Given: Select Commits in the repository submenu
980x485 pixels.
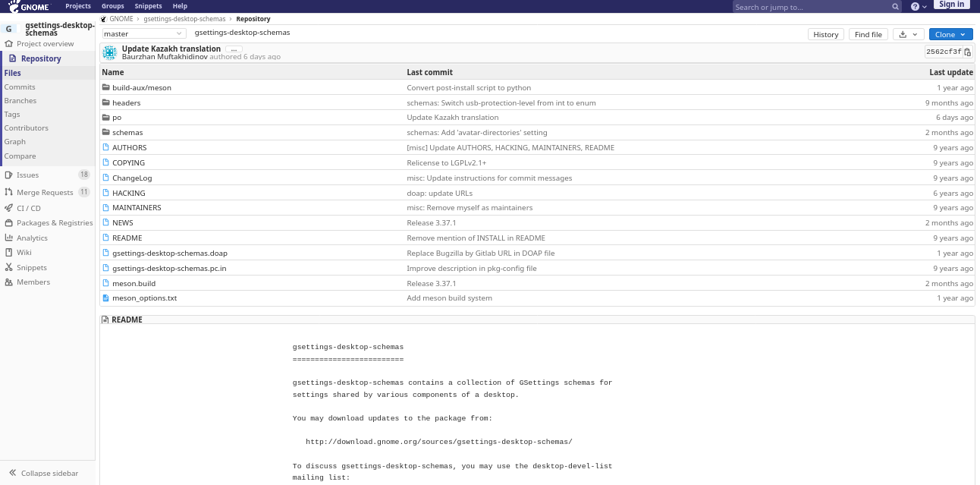Looking at the screenshot, I should pos(20,87).
